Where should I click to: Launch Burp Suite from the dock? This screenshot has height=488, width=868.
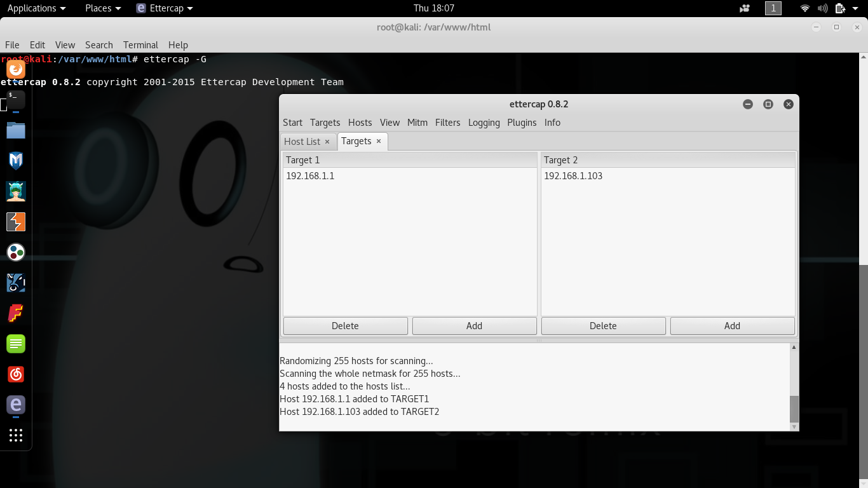16,222
